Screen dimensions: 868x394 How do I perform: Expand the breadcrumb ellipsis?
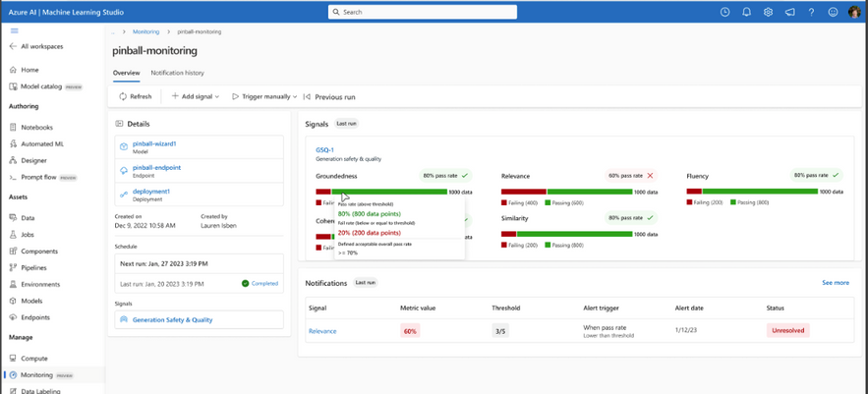tap(113, 31)
